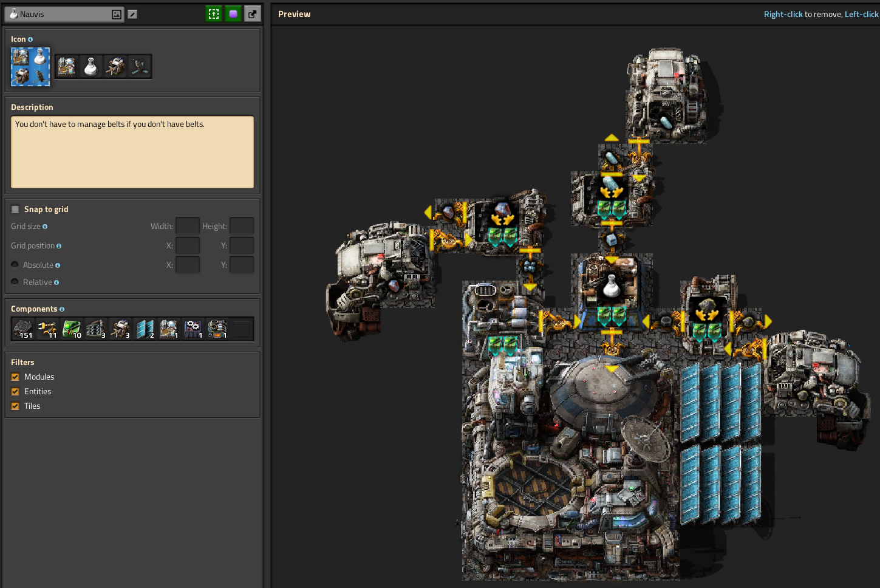Image resolution: width=880 pixels, height=588 pixels.
Task: Click the large combined blueprint icon preview
Action: [x=30, y=67]
